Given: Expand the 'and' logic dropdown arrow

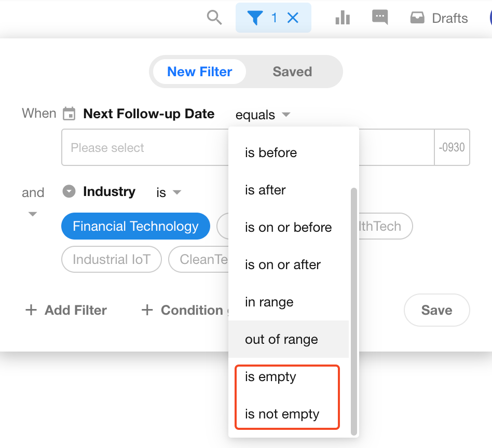Looking at the screenshot, I should click(33, 214).
